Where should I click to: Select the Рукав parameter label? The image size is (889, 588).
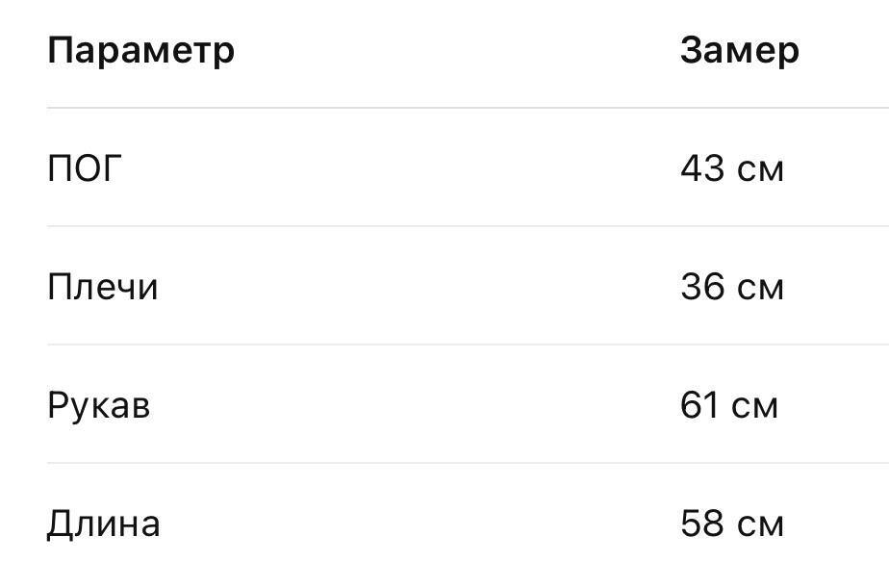[x=99, y=406]
